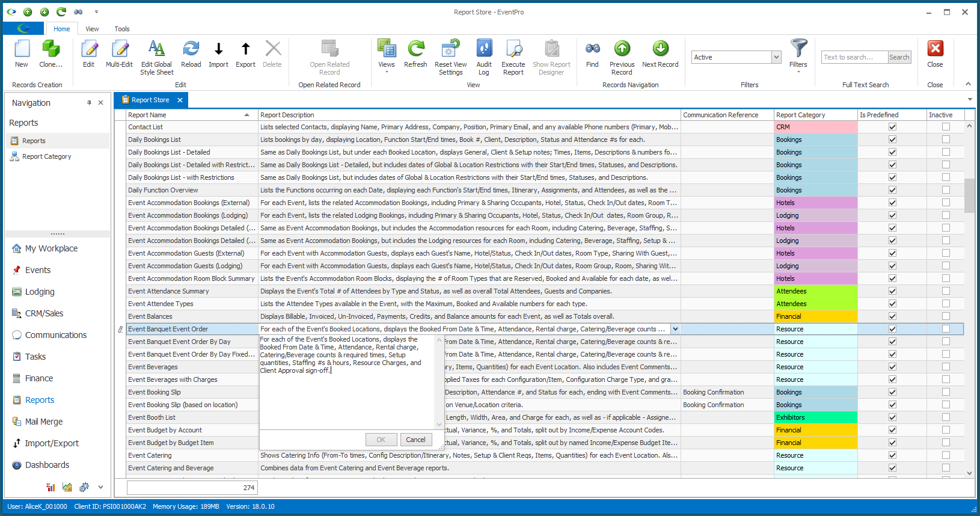The width and height of the screenshot is (980, 516).
Task: Toggle Inactive for Event Balances row
Action: click(x=946, y=316)
